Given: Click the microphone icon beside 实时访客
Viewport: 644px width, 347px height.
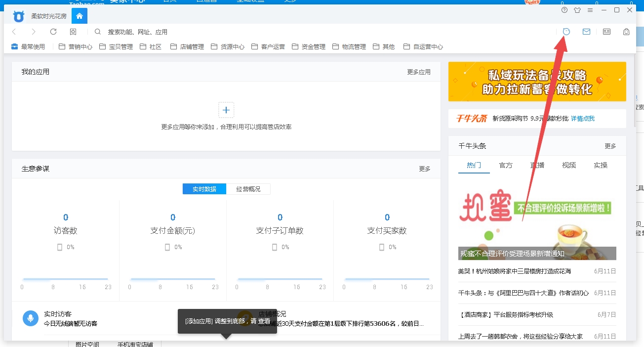Looking at the screenshot, I should 31,318.
